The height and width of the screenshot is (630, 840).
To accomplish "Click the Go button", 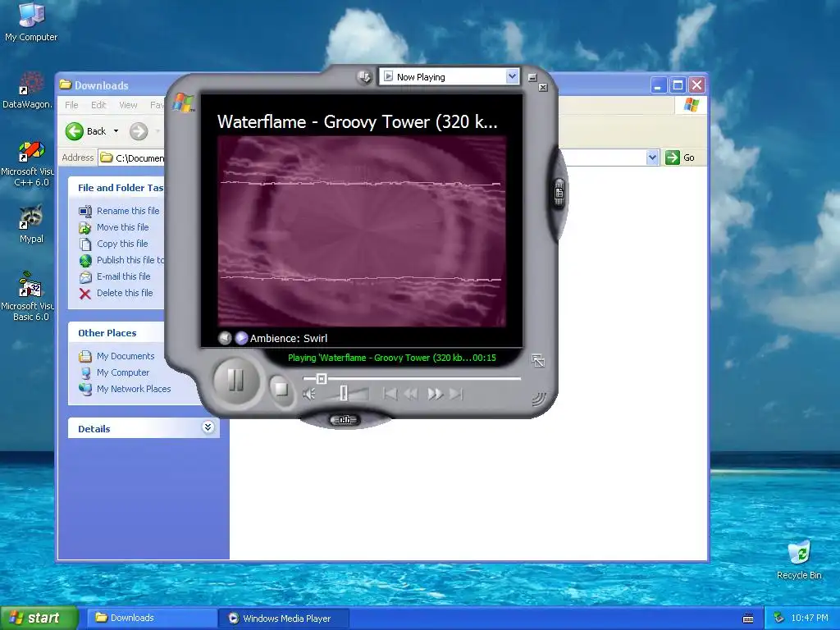I will tap(680, 157).
